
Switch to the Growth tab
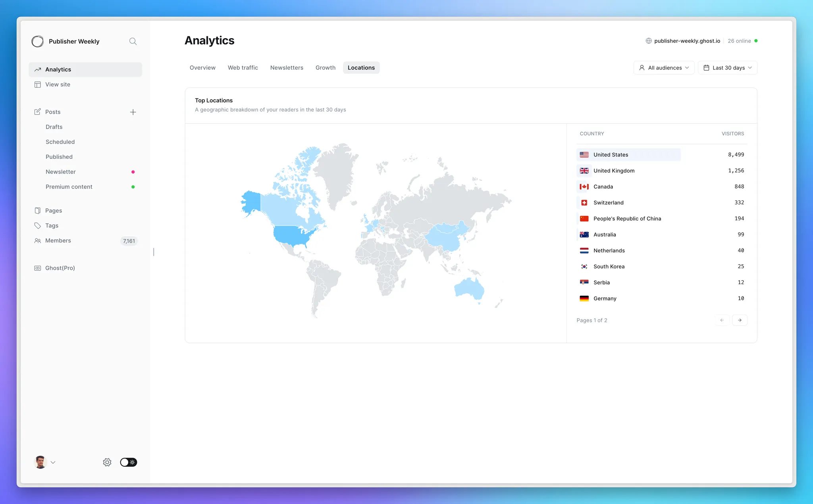click(x=326, y=68)
